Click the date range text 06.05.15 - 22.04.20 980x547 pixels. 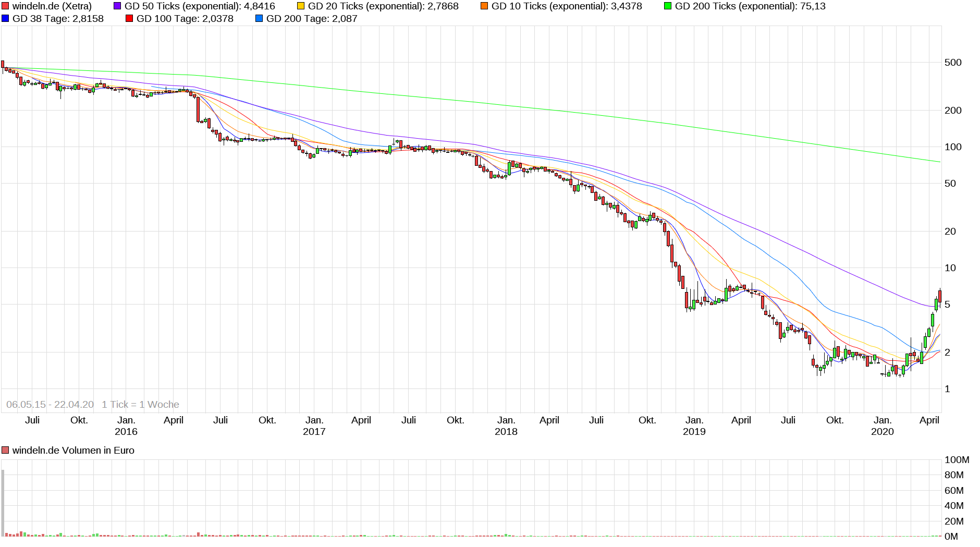click(51, 404)
